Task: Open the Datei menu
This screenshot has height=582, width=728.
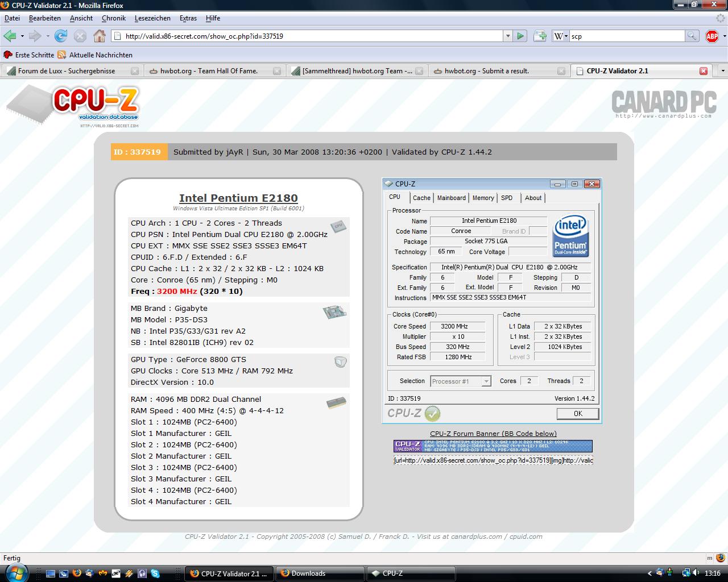Action: click(12, 18)
